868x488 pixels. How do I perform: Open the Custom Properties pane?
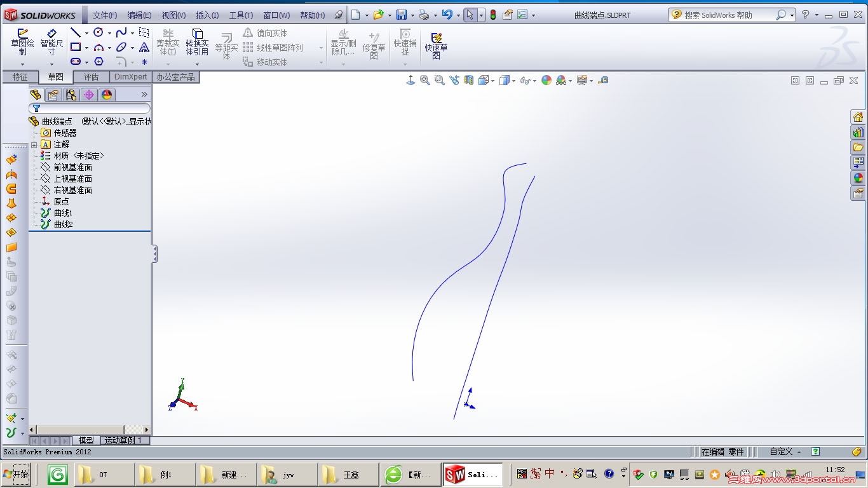(858, 193)
